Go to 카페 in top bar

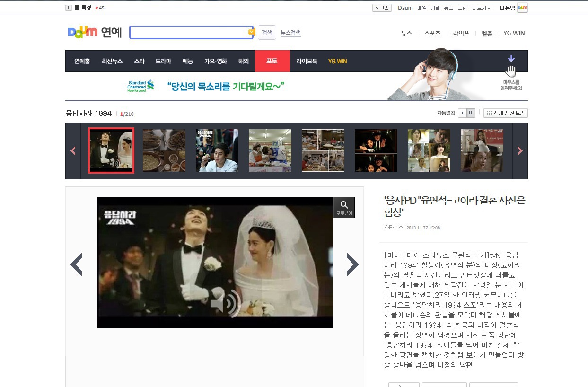point(435,8)
